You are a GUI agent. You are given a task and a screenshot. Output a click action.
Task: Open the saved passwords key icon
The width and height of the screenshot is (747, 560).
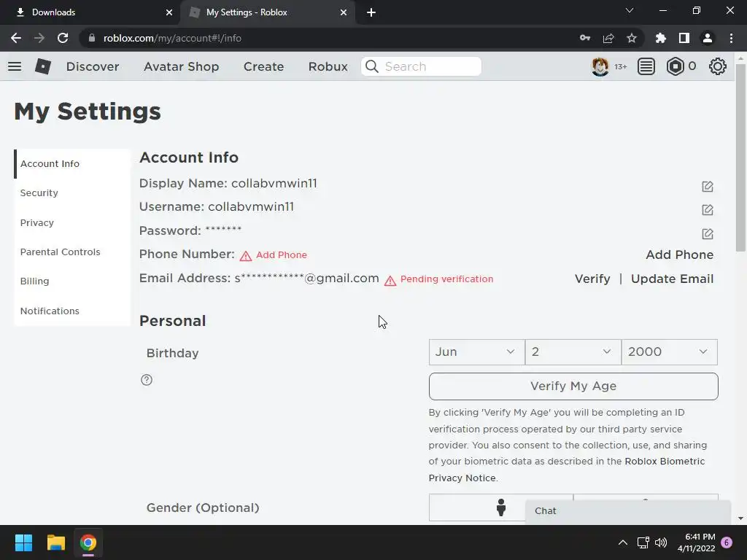(585, 38)
